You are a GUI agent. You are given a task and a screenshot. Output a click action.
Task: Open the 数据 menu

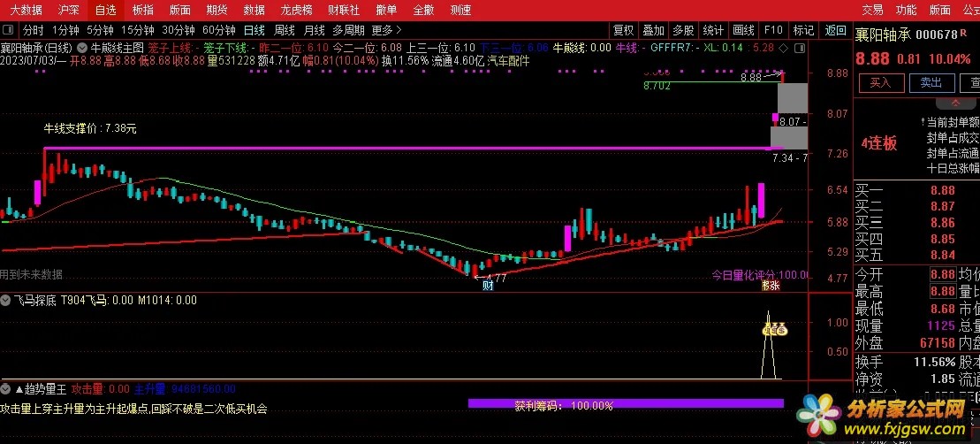coord(254,10)
